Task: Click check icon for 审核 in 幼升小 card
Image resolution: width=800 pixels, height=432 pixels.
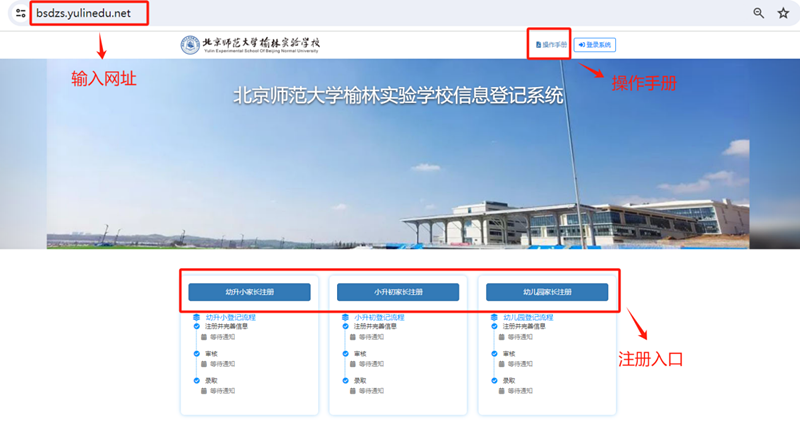Action: coord(196,353)
